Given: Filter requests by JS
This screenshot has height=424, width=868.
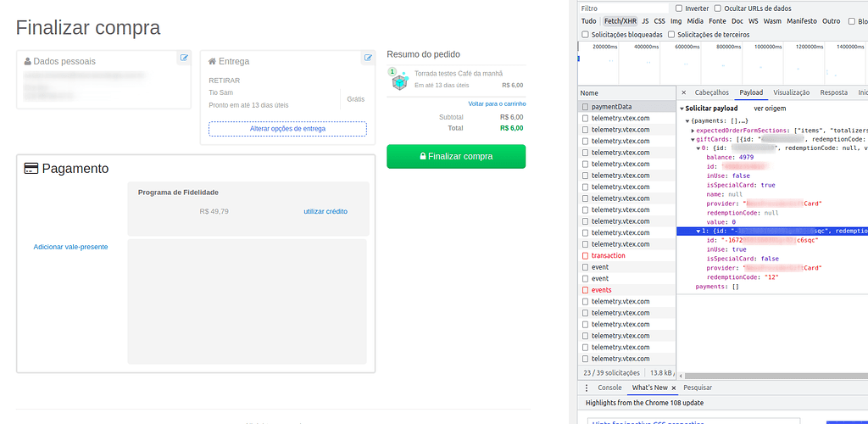Looking at the screenshot, I should (x=645, y=21).
